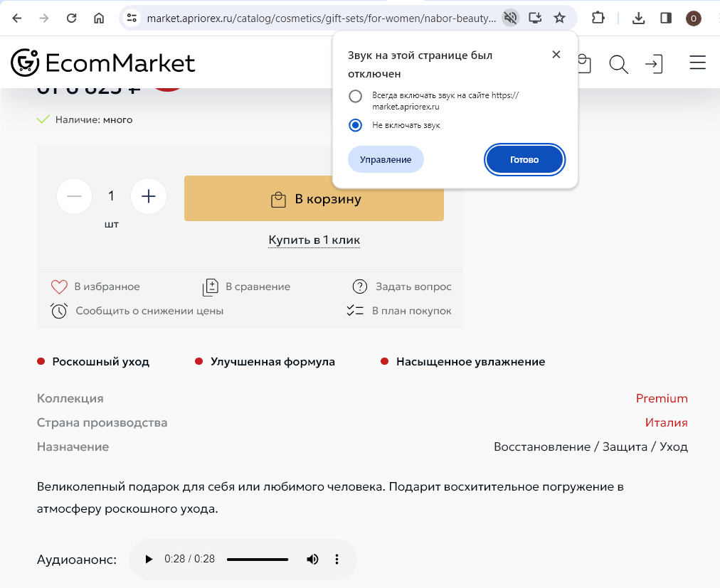Open the hamburger menu in header
The image size is (720, 588).
(x=697, y=63)
